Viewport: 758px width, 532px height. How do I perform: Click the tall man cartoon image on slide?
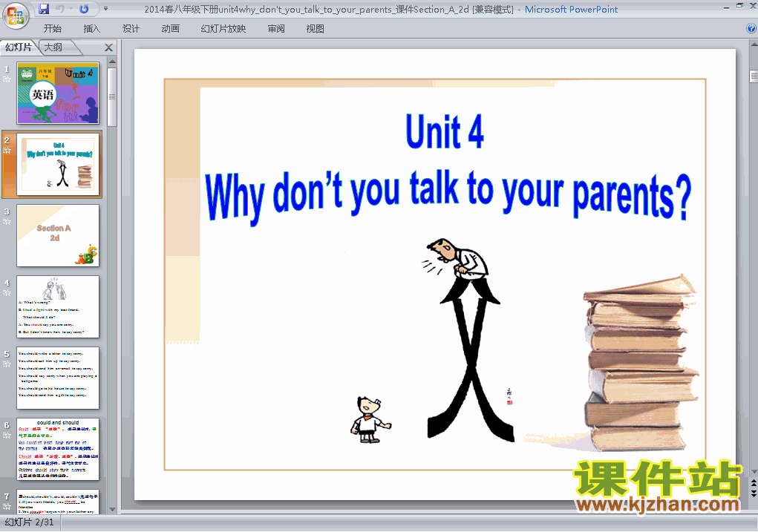pyautogui.click(x=470, y=340)
